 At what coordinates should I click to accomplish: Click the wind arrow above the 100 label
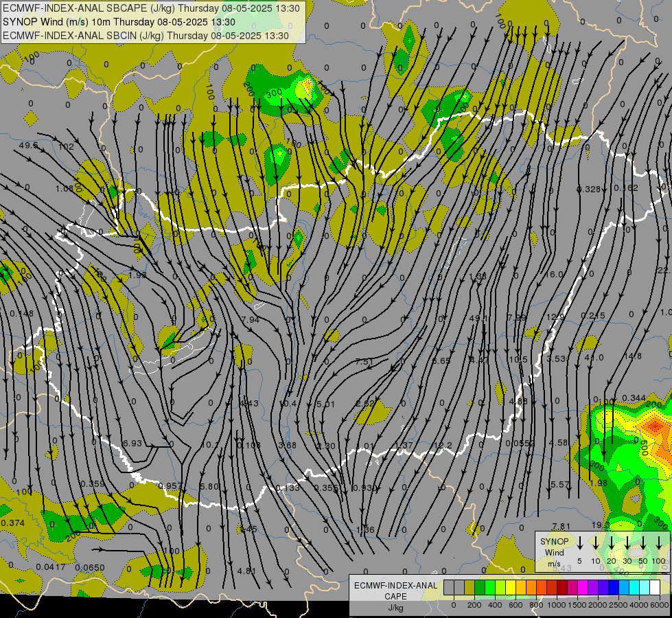pyautogui.click(x=659, y=542)
